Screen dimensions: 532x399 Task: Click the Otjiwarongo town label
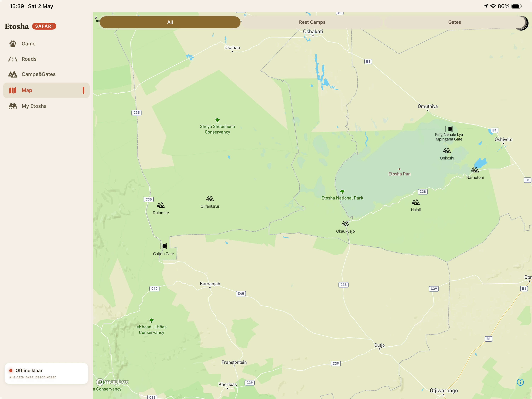[x=444, y=390]
